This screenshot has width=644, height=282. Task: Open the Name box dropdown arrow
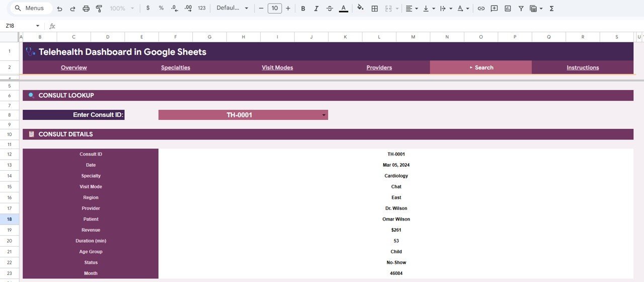click(x=38, y=26)
